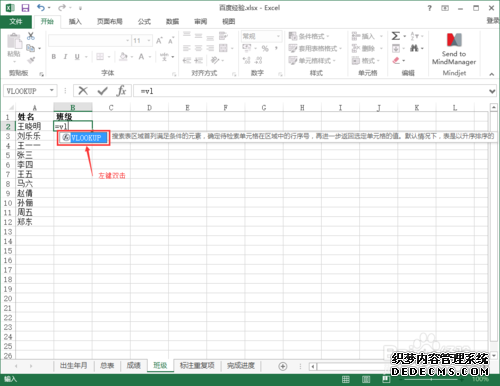Open the 成绩 sheet tab
Image resolution: width=500 pixels, height=386 pixels.
click(x=134, y=366)
